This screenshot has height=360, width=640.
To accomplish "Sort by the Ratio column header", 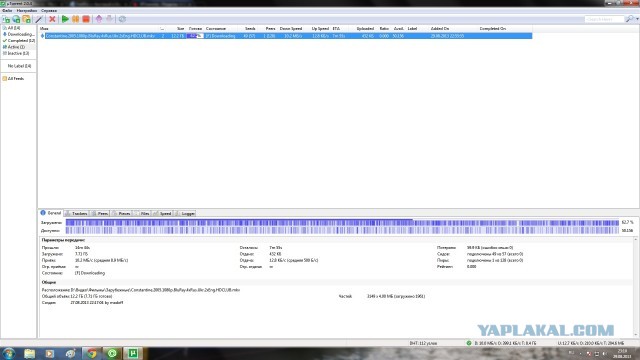I will (x=384, y=29).
